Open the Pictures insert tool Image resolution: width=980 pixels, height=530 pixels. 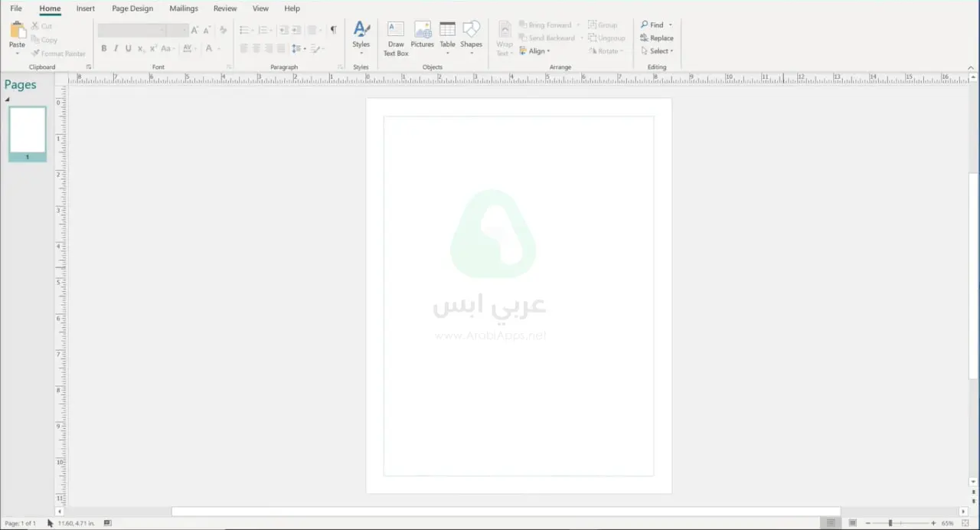pyautogui.click(x=422, y=36)
